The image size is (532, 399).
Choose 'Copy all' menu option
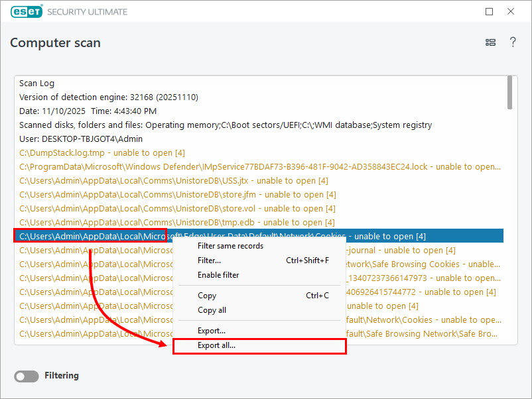[x=212, y=310]
